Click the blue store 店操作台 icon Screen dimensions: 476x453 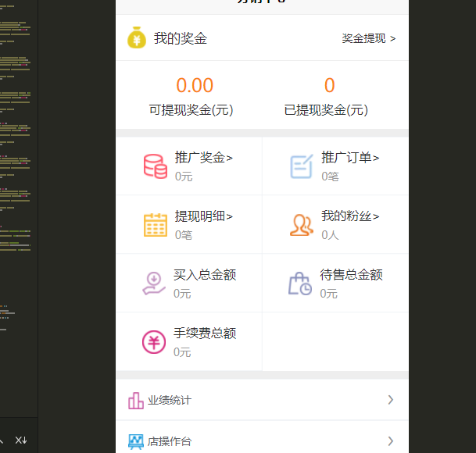(x=136, y=441)
